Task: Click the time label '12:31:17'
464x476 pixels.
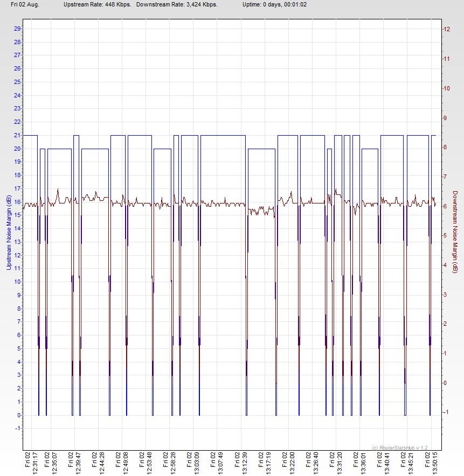Action: click(x=34, y=463)
